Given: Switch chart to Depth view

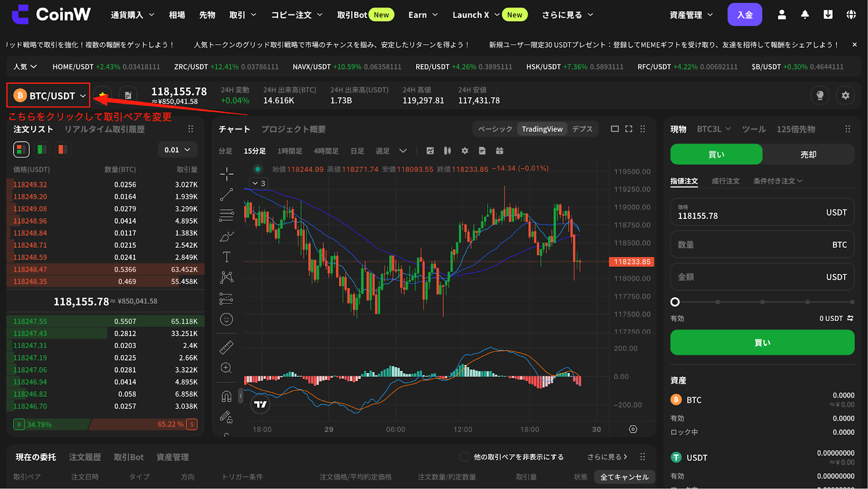Looking at the screenshot, I should 582,129.
